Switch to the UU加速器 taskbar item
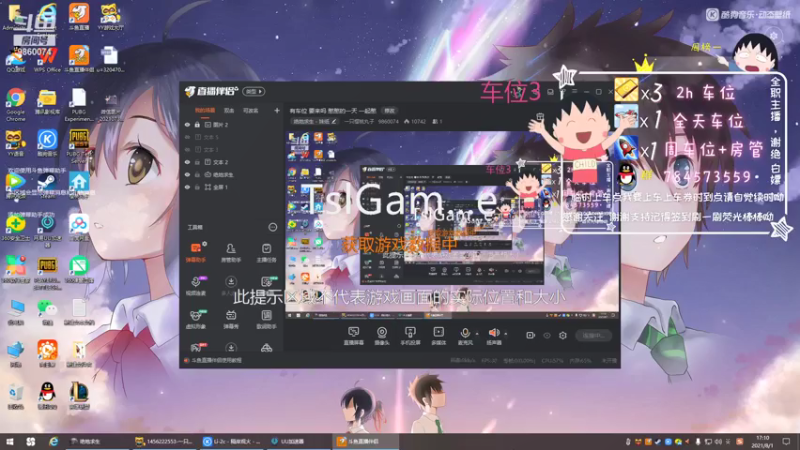Image resolution: width=800 pixels, height=450 pixels. (x=297, y=441)
